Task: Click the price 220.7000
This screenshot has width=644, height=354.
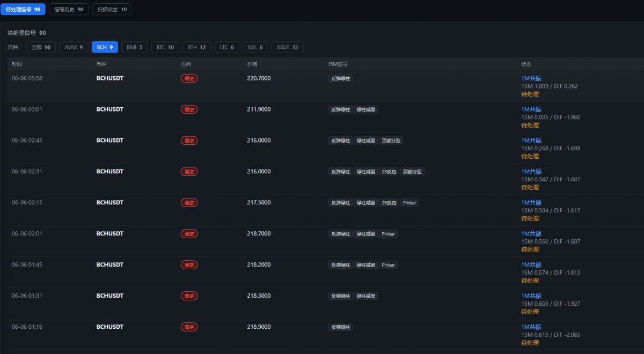Action: 259,78
